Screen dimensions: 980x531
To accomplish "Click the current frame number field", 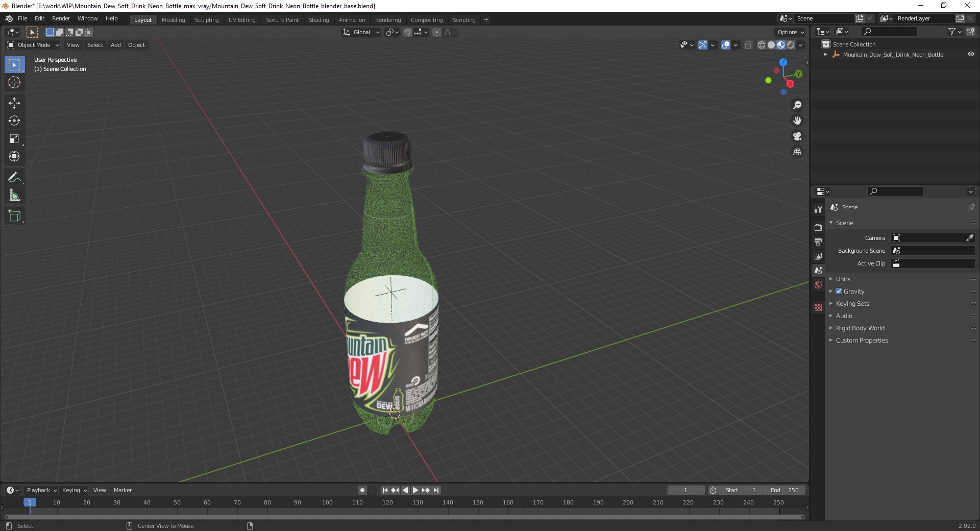I will (x=686, y=490).
